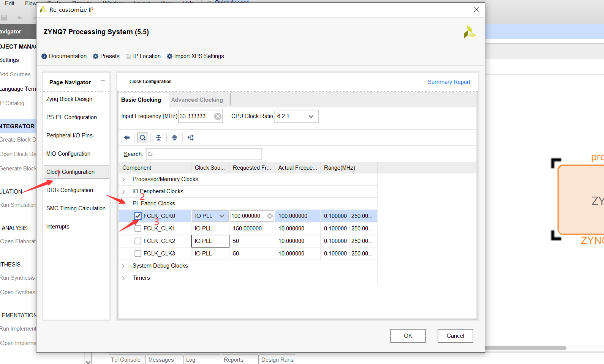The width and height of the screenshot is (604, 364).
Task: Click the Collapse All toolbar icon
Action: (x=158, y=137)
